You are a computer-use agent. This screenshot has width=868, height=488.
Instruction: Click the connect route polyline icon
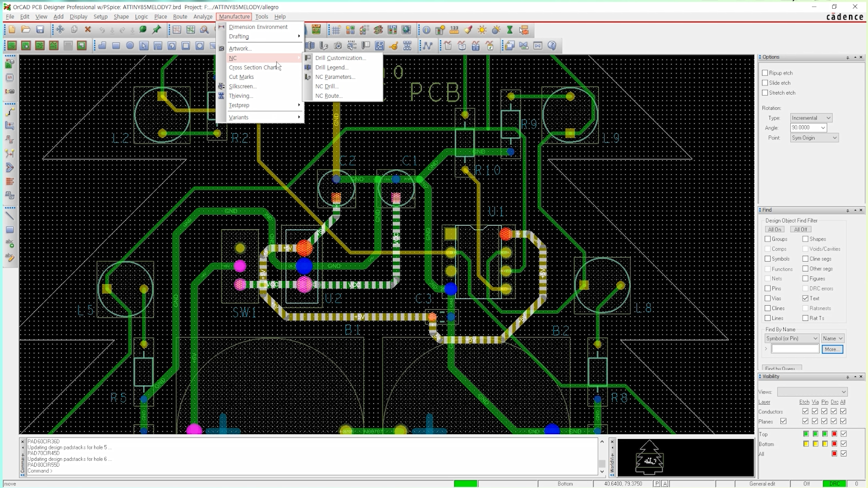click(x=428, y=46)
